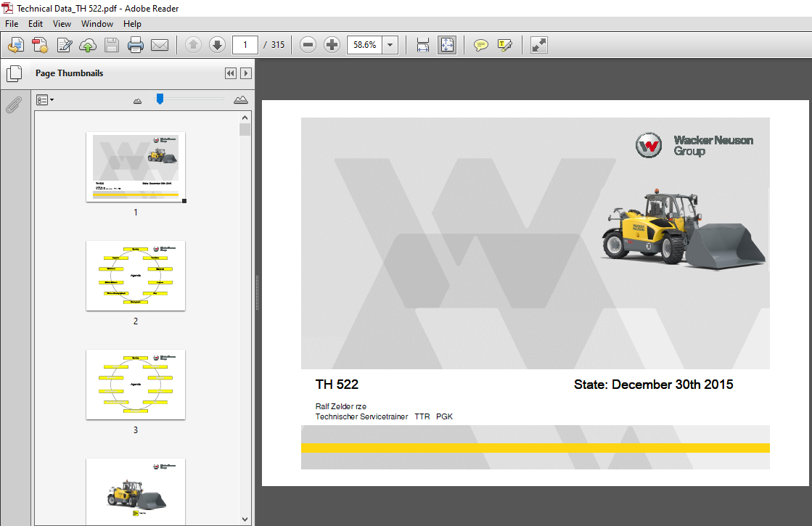
Task: Open the zoom level dropdown arrow
Action: tap(390, 45)
